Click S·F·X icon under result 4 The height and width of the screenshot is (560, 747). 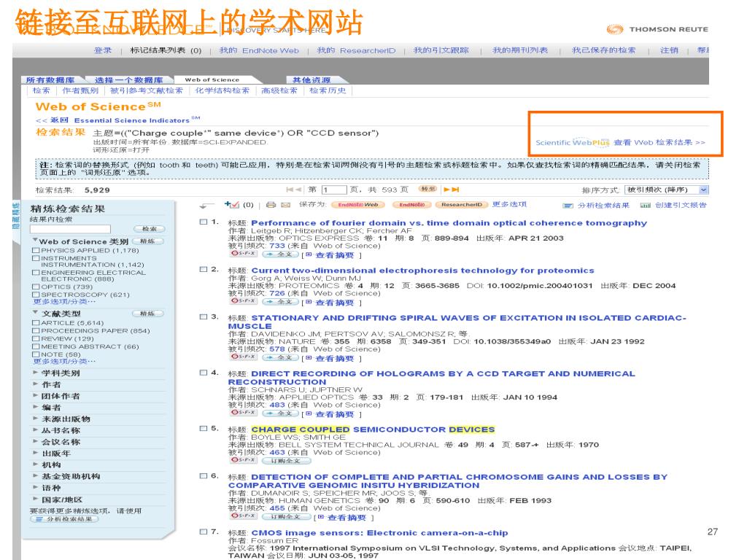coord(244,413)
